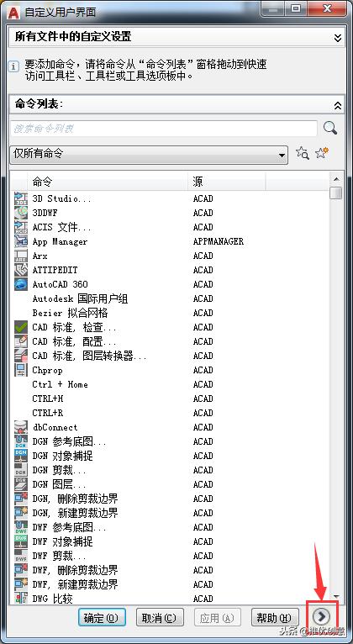This screenshot has width=353, height=644.
Task: Click the scrollbar down arrow
Action: [336, 596]
